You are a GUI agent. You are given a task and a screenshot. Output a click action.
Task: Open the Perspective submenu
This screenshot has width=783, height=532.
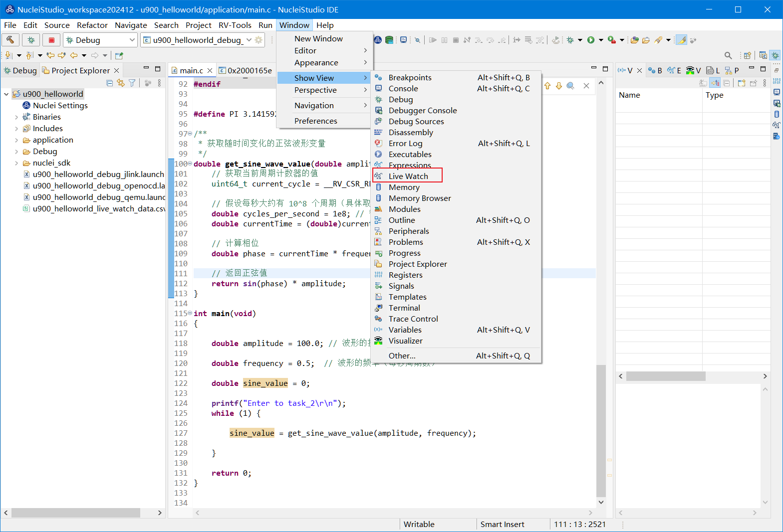pyautogui.click(x=324, y=90)
